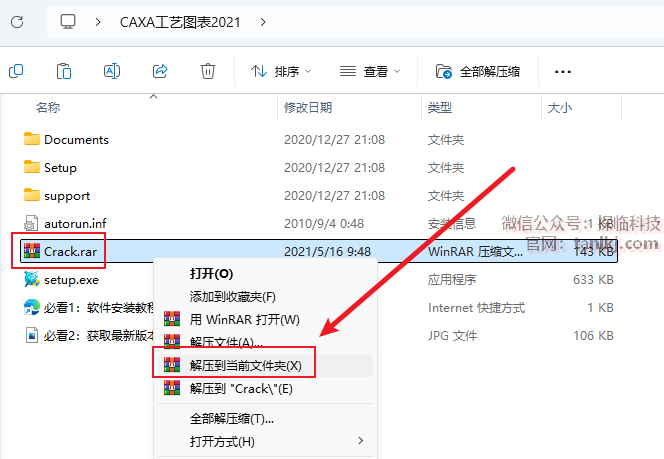Select the support folder icon

32,195
